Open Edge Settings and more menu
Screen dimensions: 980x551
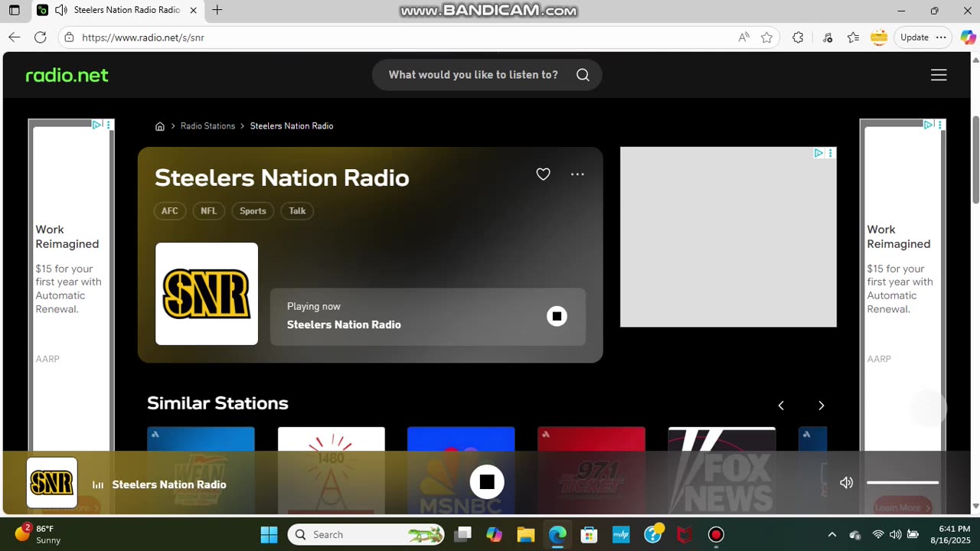[941, 37]
